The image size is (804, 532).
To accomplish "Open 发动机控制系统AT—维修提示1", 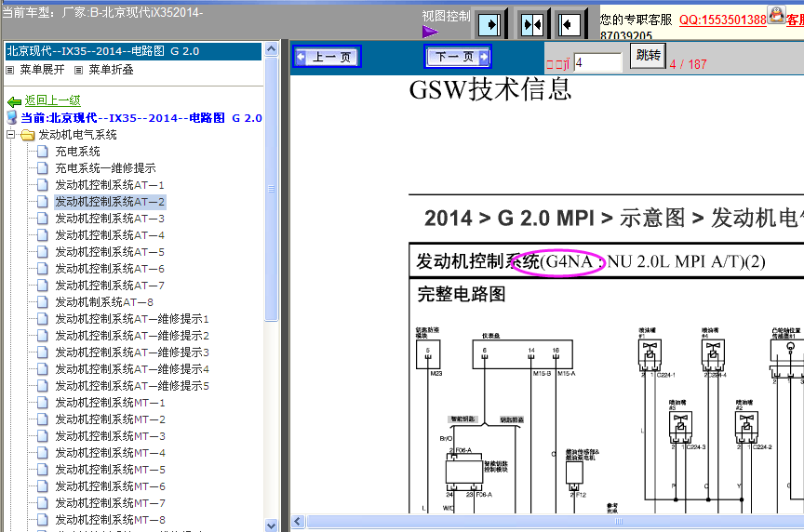I will [x=132, y=319].
